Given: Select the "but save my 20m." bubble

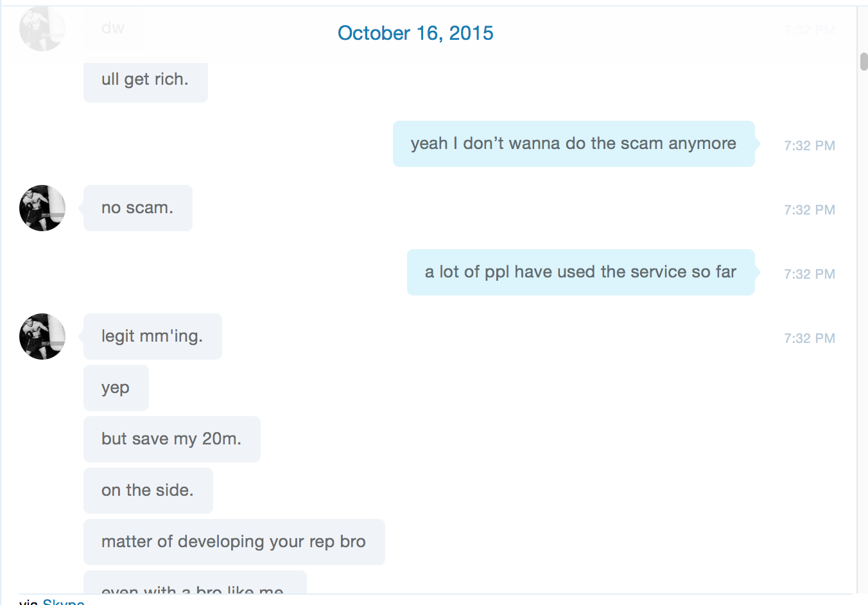Looking at the screenshot, I should (x=172, y=439).
